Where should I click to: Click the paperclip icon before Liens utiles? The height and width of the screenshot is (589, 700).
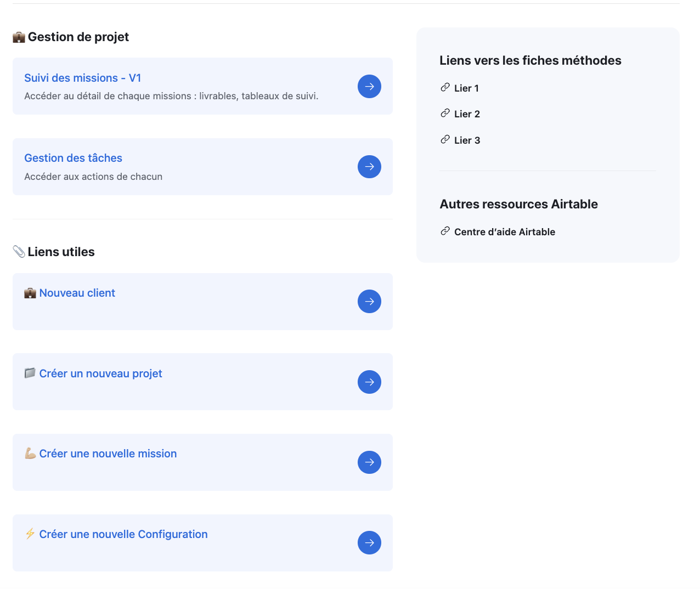point(20,251)
